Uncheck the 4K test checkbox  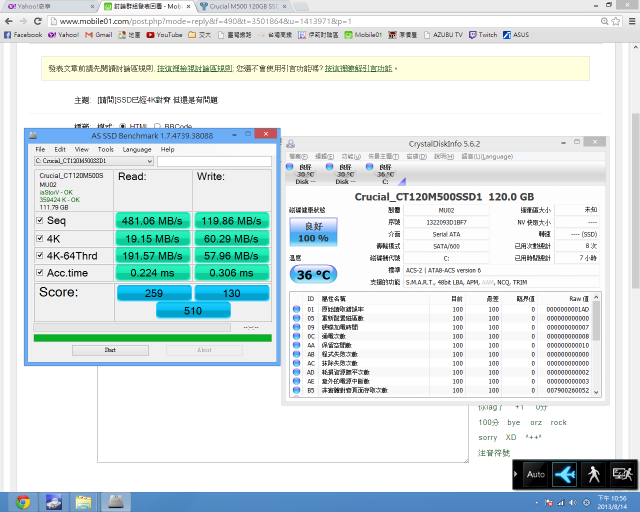click(x=40, y=238)
